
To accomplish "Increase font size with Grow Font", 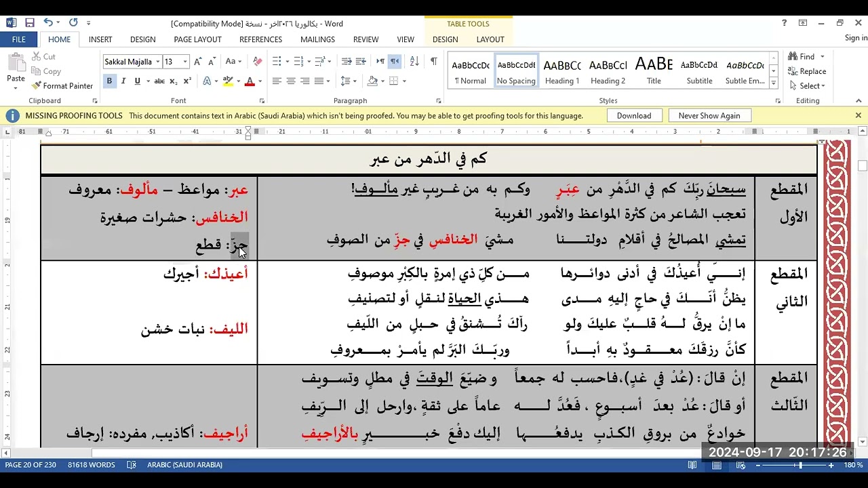I will click(x=198, y=62).
